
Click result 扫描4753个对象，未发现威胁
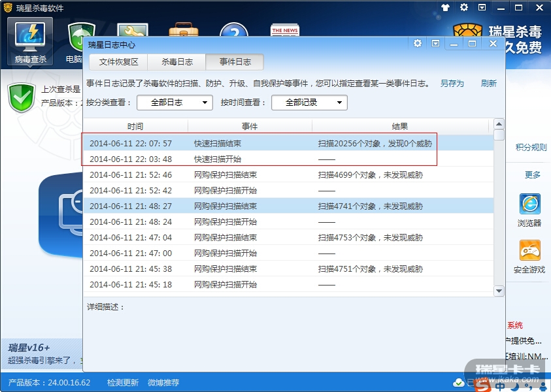tap(371, 238)
